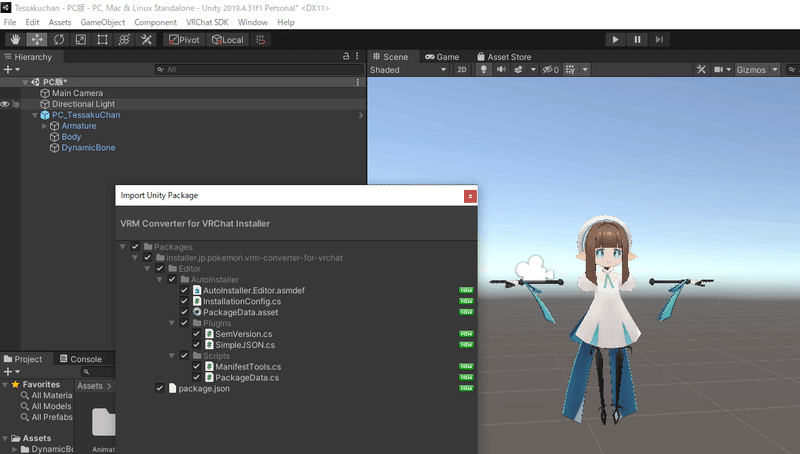This screenshot has width=800, height=454.
Task: Open the Edit menu
Action: tap(32, 22)
